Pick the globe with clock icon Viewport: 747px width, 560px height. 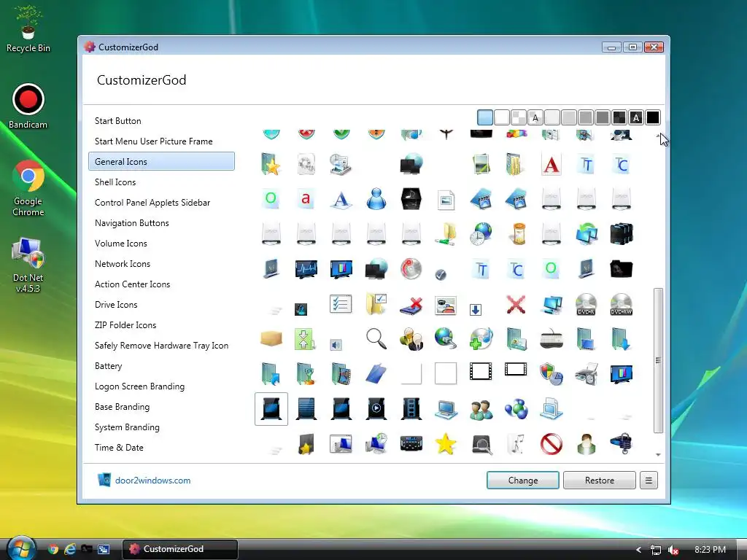click(481, 234)
